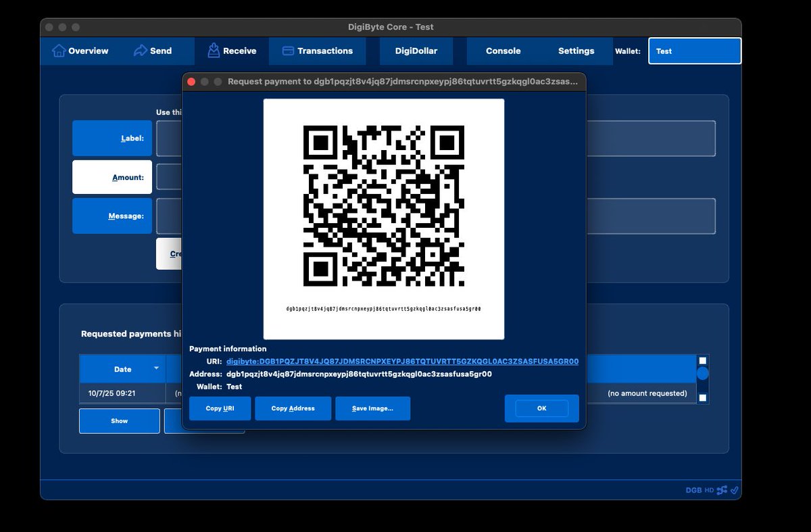Screen dimensions: 811x532
Task: Click the network connections icon in status bar
Action: pyautogui.click(x=722, y=490)
